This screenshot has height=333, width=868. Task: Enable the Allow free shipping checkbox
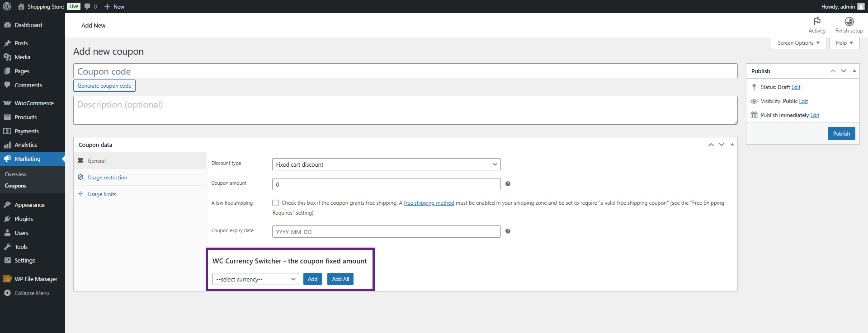[275, 203]
